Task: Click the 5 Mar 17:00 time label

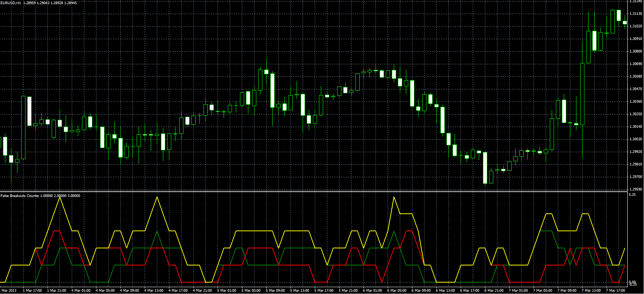Action: [324, 291]
